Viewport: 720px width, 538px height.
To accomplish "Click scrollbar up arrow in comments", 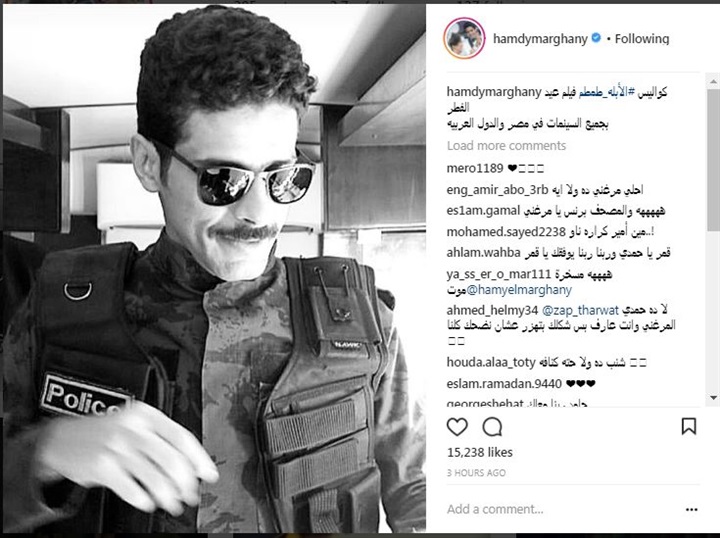I will (713, 82).
